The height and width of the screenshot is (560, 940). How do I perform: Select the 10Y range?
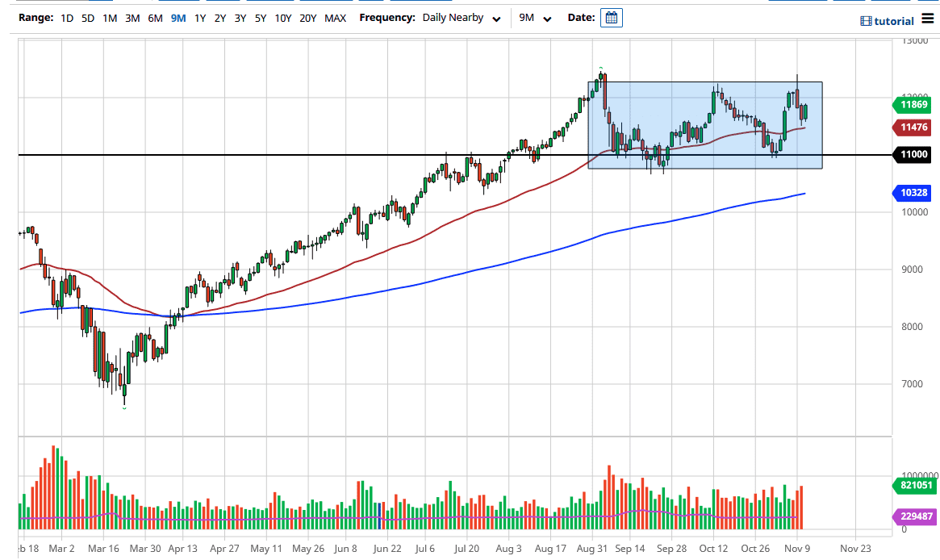(282, 17)
